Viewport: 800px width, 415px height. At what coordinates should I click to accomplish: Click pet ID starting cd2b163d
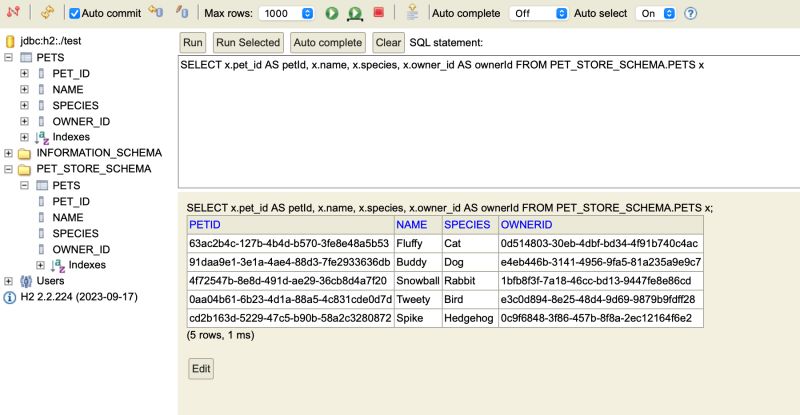click(x=290, y=318)
